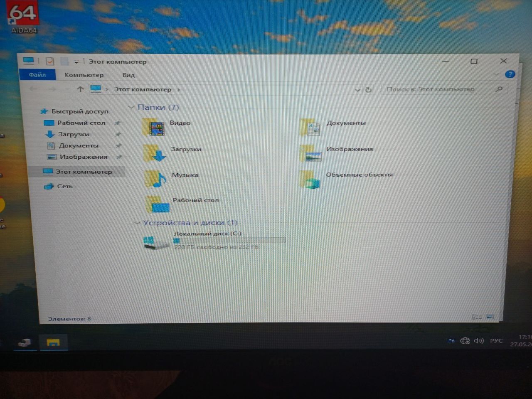Image resolution: width=532 pixels, height=399 pixels.
Task: Click the New folder quick access icon
Action: [x=64, y=62]
